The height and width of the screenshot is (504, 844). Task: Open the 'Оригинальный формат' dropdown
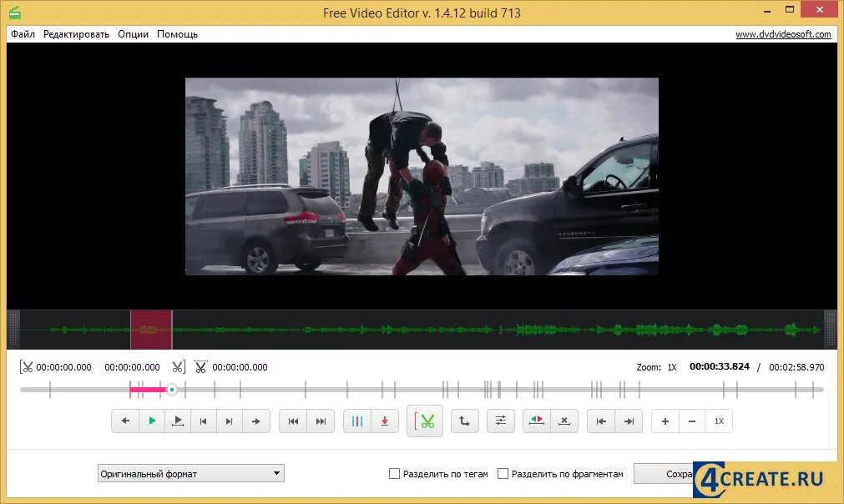191,474
